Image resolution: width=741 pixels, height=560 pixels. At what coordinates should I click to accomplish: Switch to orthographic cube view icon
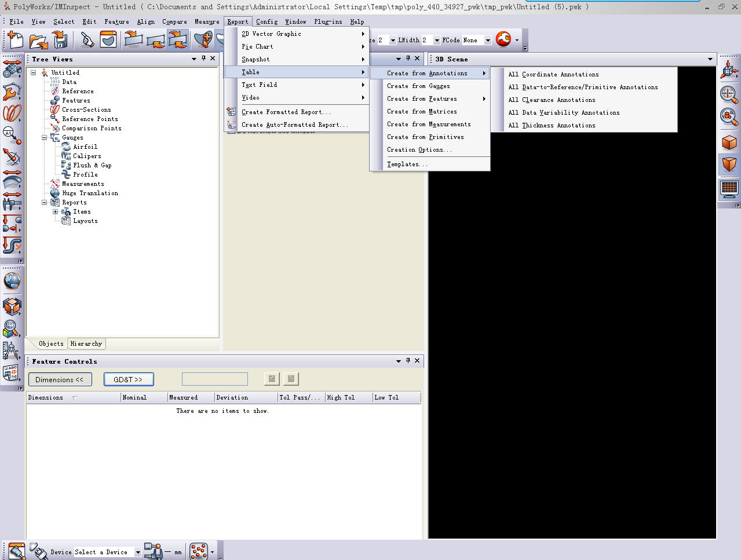coord(729,142)
